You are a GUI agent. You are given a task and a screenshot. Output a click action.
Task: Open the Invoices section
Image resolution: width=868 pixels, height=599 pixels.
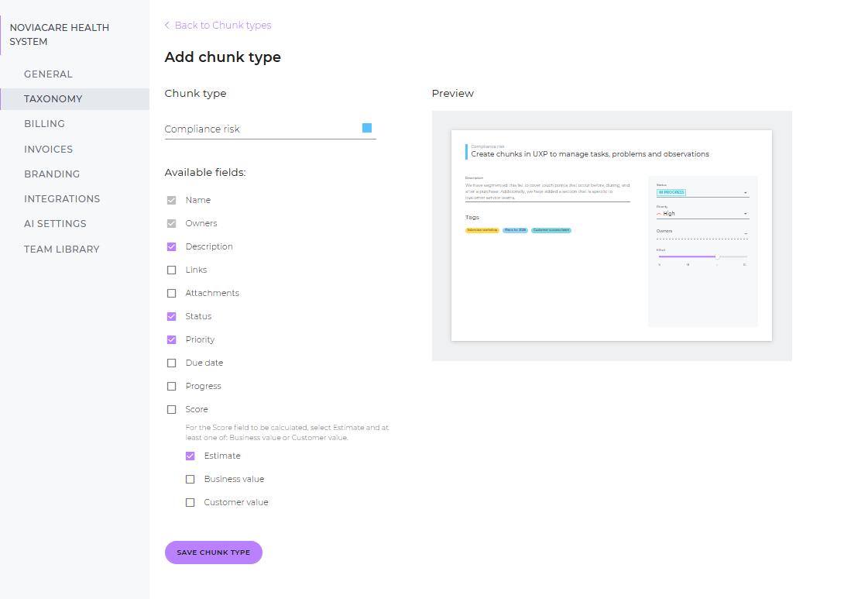48,149
